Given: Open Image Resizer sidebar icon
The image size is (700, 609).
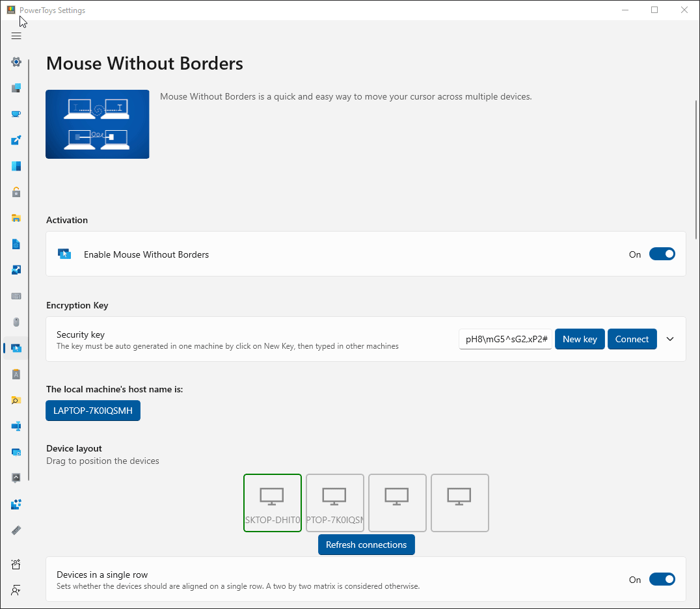Looking at the screenshot, I should tap(16, 269).
